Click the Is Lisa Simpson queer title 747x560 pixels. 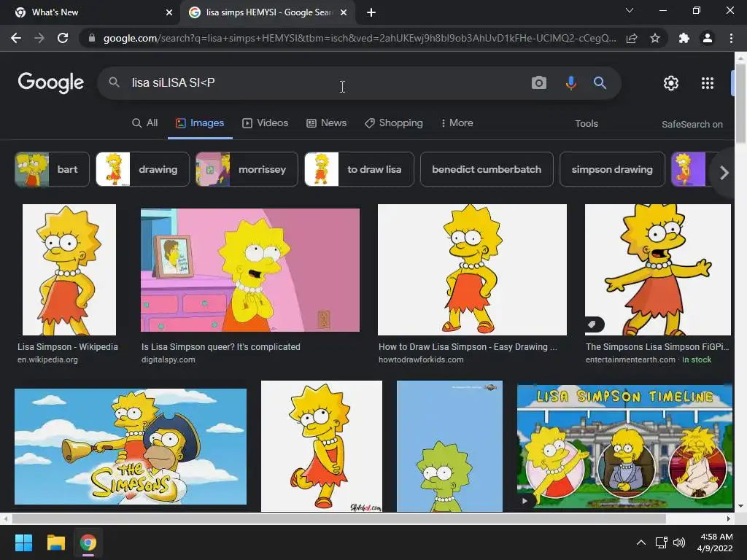(x=220, y=346)
